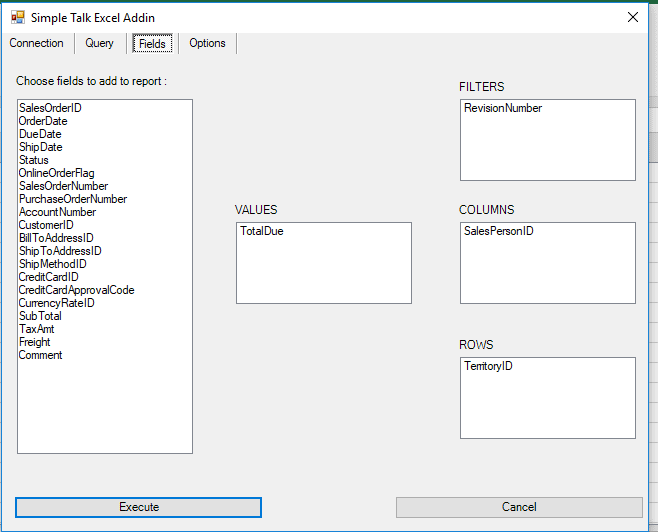Image resolution: width=658 pixels, height=532 pixels.
Task: Switch to the Connection tab
Action: pyautogui.click(x=37, y=43)
